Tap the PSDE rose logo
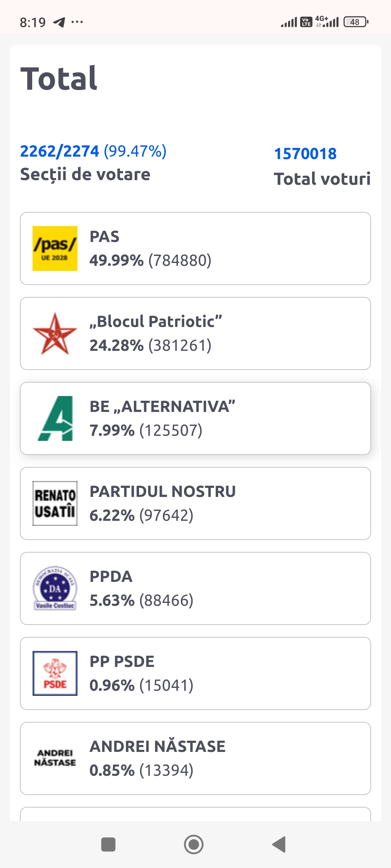Image resolution: width=391 pixels, height=868 pixels. click(55, 673)
